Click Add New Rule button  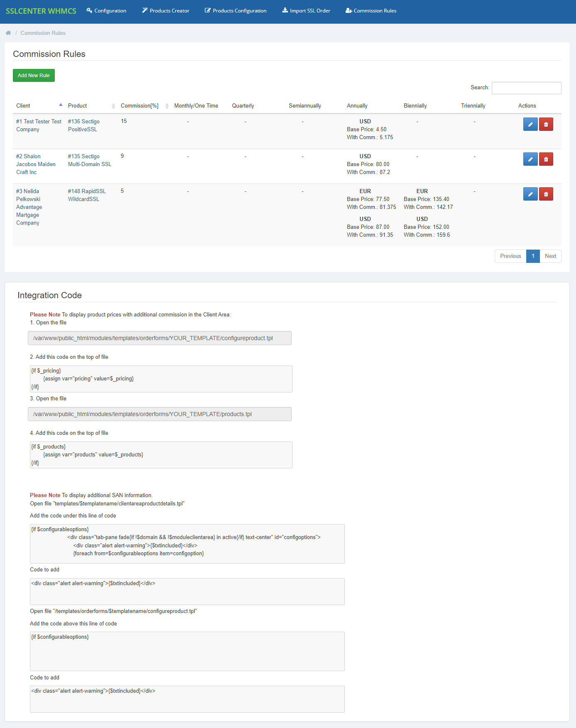(x=34, y=76)
